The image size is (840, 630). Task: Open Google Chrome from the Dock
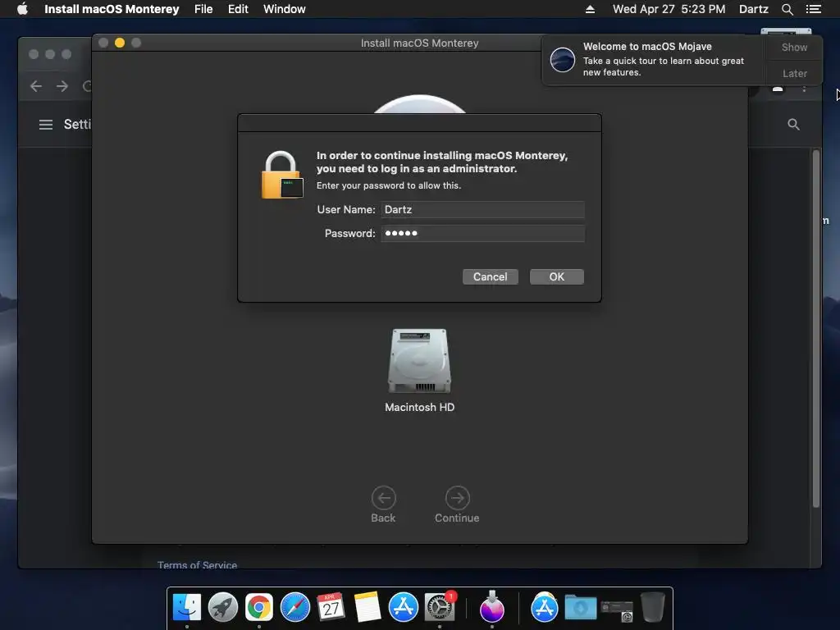pyautogui.click(x=259, y=607)
